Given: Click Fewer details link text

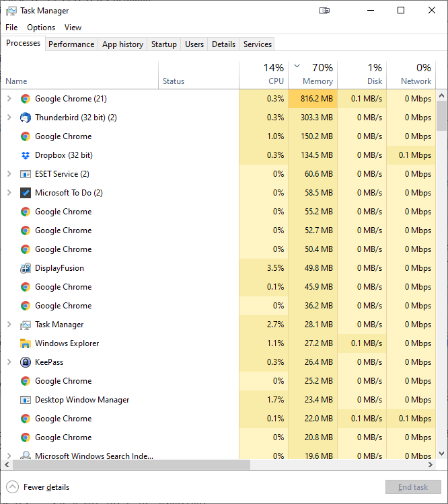Looking at the screenshot, I should click(x=46, y=487).
